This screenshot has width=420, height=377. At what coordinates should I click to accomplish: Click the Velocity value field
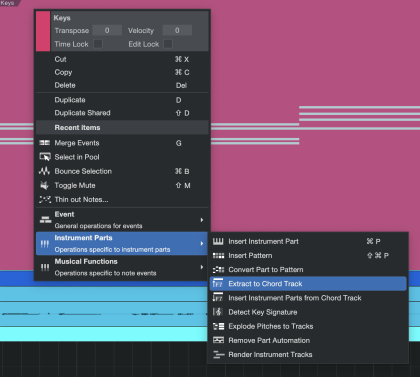pos(177,30)
